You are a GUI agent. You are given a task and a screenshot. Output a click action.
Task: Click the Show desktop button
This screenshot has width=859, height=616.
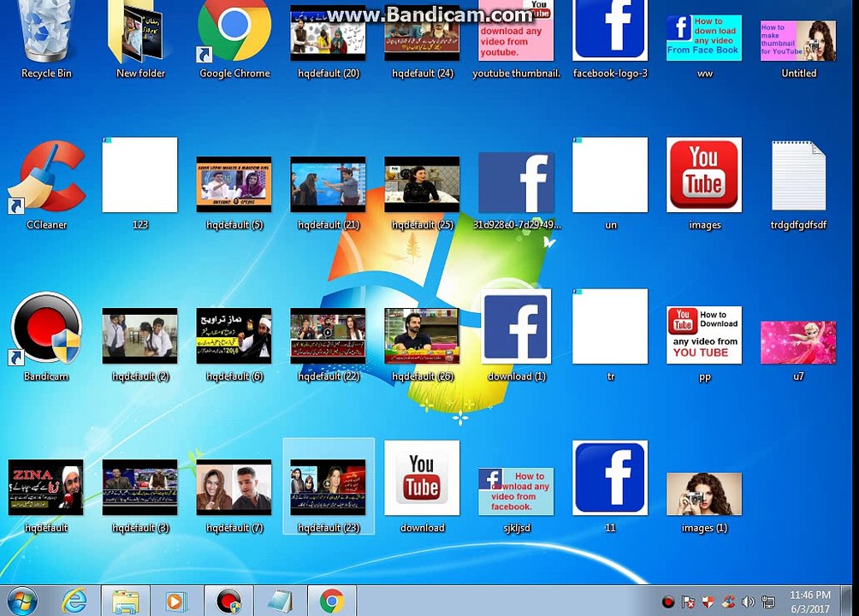(x=846, y=601)
